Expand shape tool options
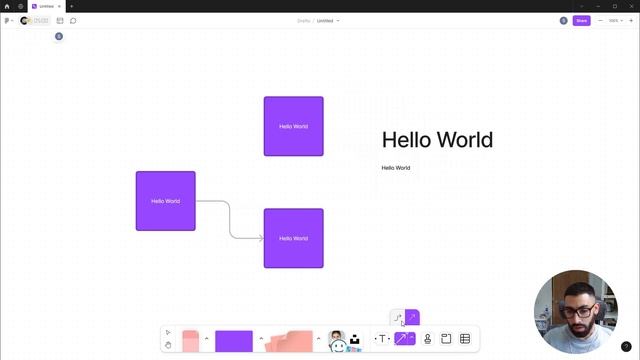 click(x=261, y=338)
